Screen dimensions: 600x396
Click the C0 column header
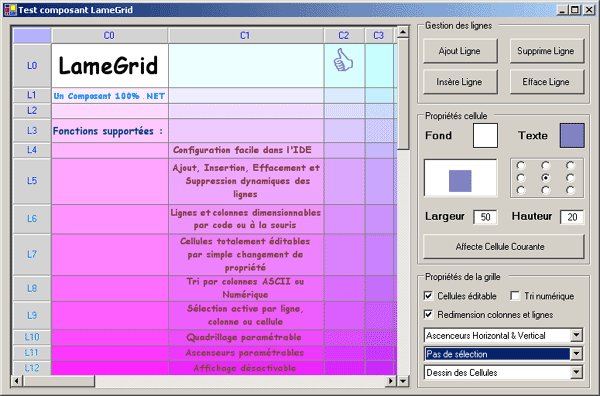pyautogui.click(x=110, y=36)
